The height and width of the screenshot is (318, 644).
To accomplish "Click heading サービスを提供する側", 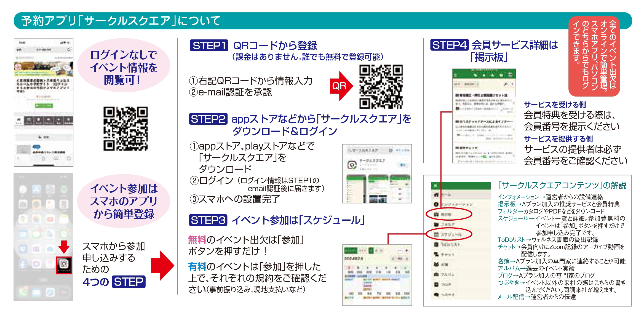I will coord(558,139).
